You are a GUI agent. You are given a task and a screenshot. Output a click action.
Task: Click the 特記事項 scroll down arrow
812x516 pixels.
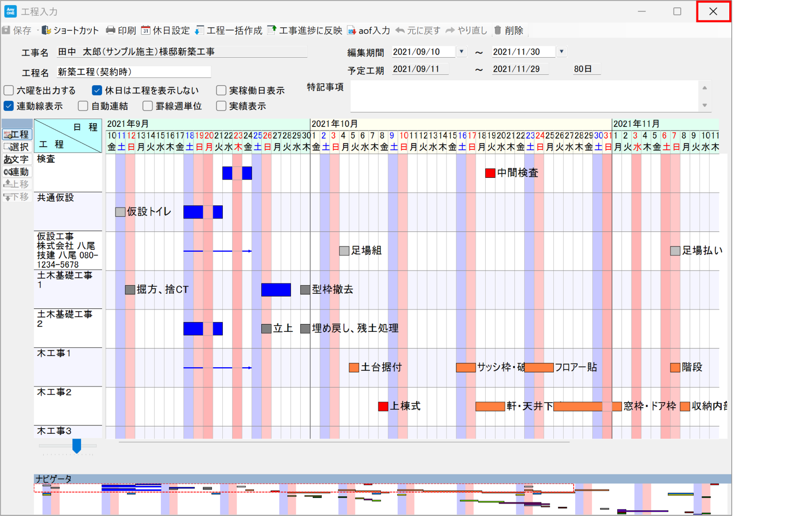705,105
